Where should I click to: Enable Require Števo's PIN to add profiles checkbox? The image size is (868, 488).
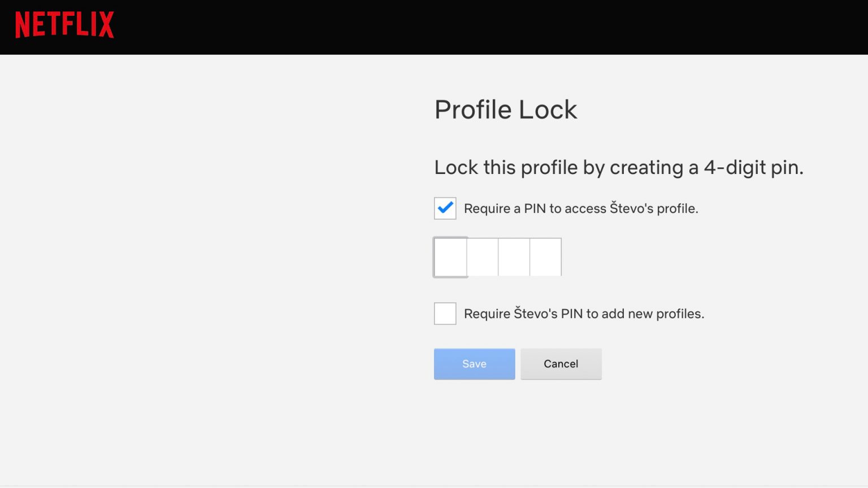coord(445,313)
